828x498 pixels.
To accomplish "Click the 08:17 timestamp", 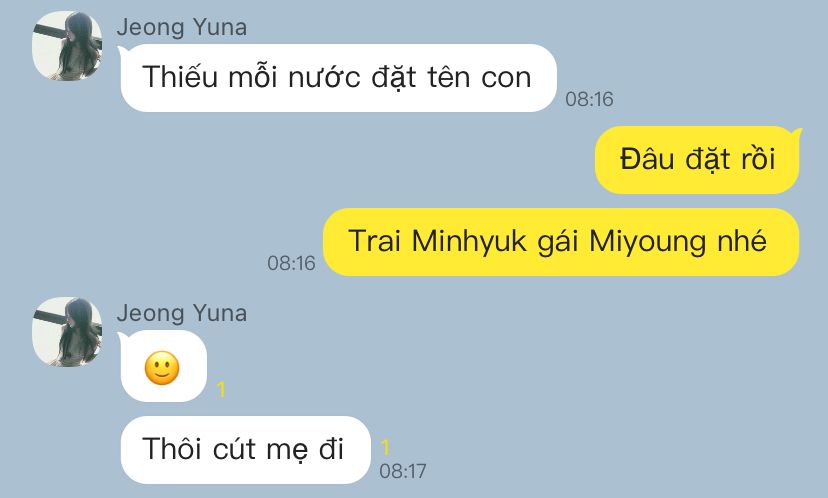I will 403,471.
